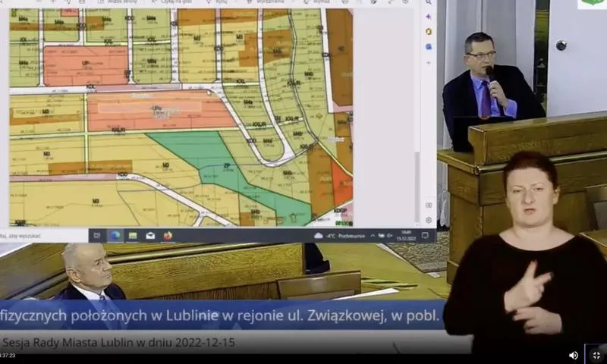Exit fullscreen mode in the video player

coord(596,355)
